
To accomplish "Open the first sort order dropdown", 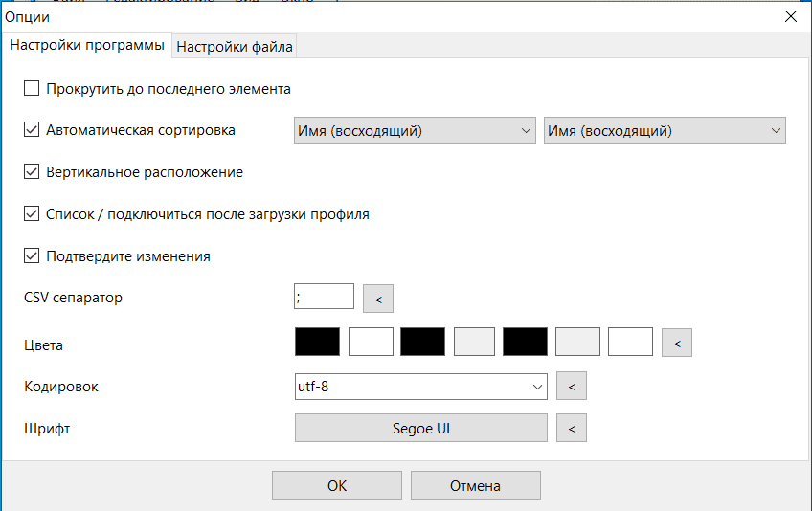I will tap(414, 131).
